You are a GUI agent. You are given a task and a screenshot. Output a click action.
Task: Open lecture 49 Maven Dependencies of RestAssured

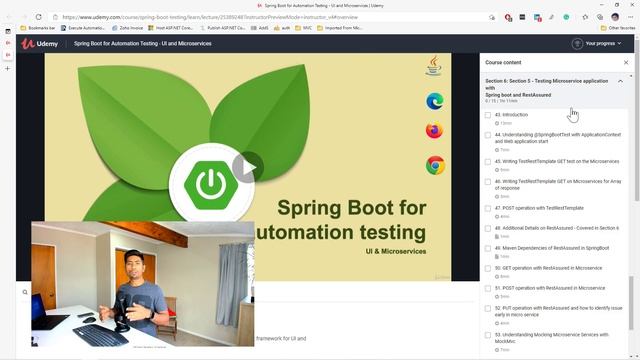[552, 248]
